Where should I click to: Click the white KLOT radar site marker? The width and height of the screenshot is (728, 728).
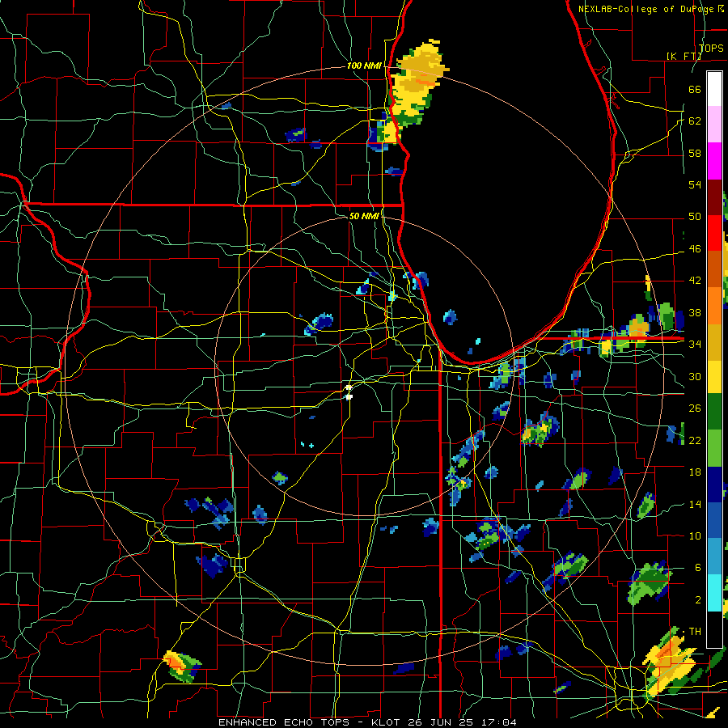pyautogui.click(x=349, y=392)
